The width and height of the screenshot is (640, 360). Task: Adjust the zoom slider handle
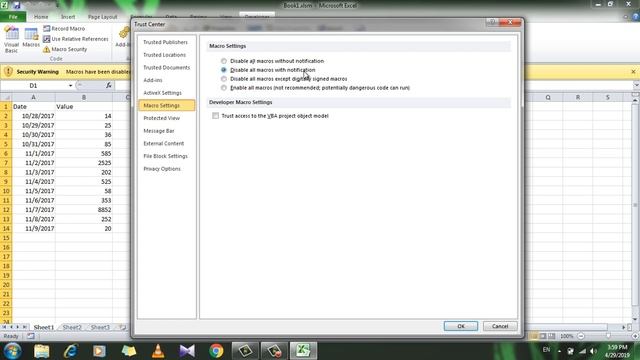click(x=608, y=336)
